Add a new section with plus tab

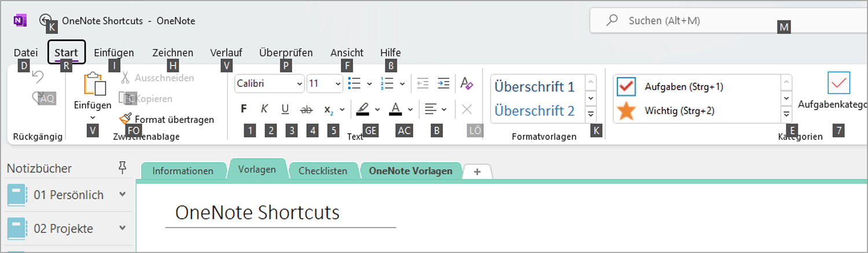point(477,171)
